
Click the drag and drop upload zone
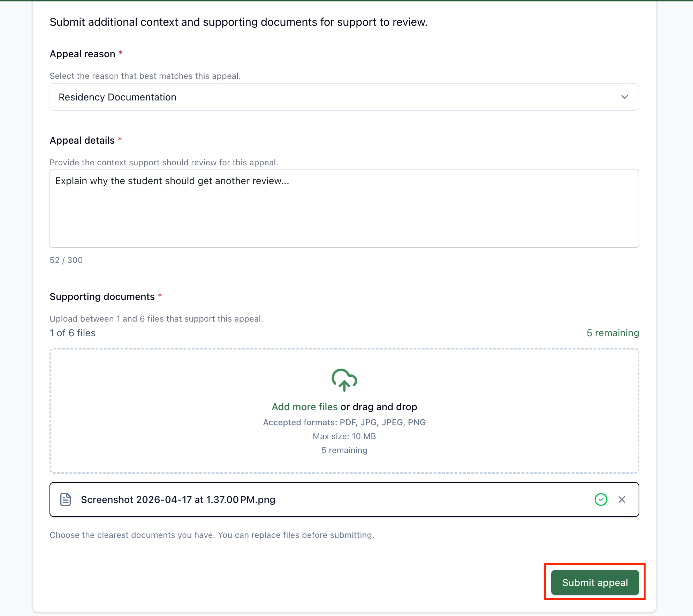[x=344, y=411]
